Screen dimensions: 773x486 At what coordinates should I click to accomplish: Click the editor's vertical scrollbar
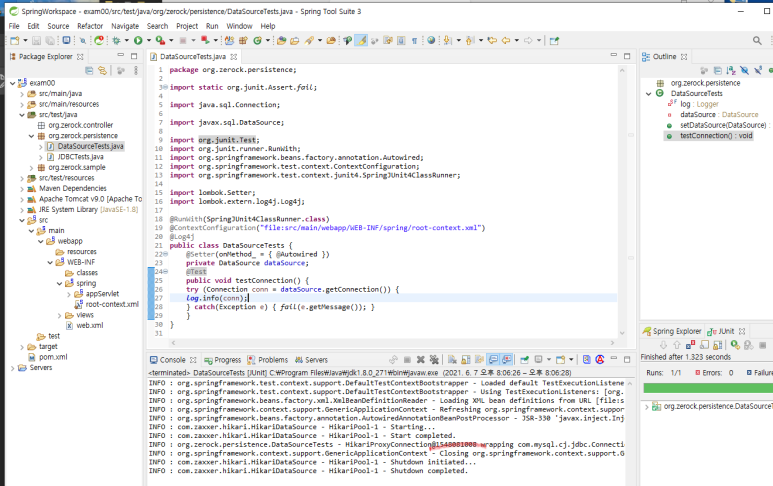[622, 202]
